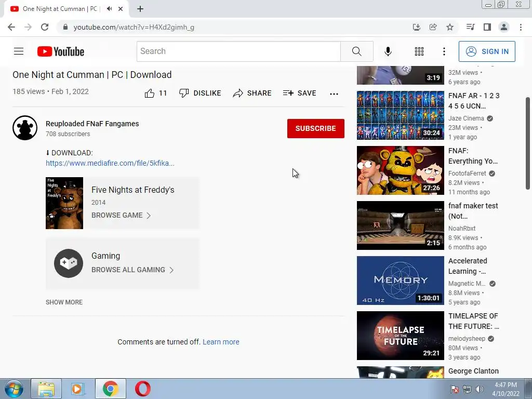The height and width of the screenshot is (399, 532).
Task: Open the YouTube apps grid icon
Action: click(419, 51)
